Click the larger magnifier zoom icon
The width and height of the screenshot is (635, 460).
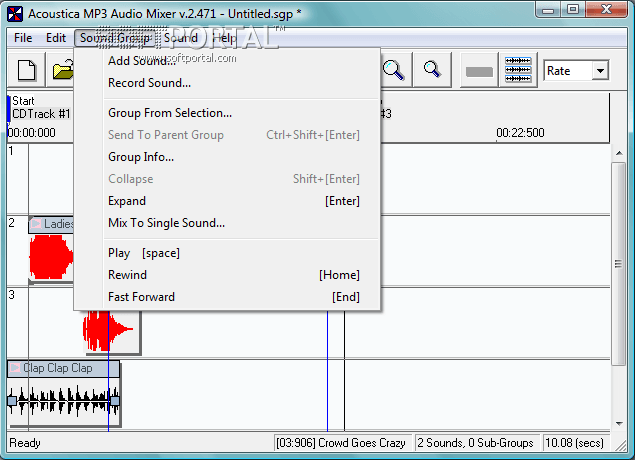pyautogui.click(x=393, y=70)
